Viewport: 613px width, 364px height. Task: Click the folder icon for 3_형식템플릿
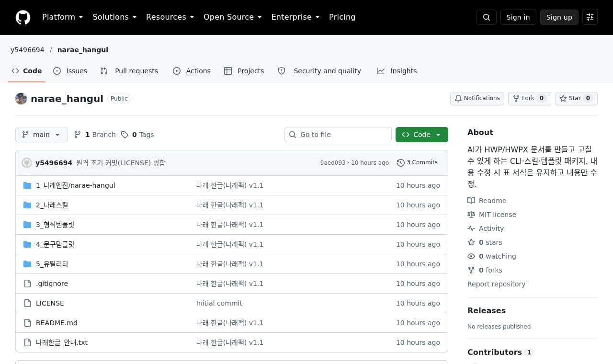[27, 225]
